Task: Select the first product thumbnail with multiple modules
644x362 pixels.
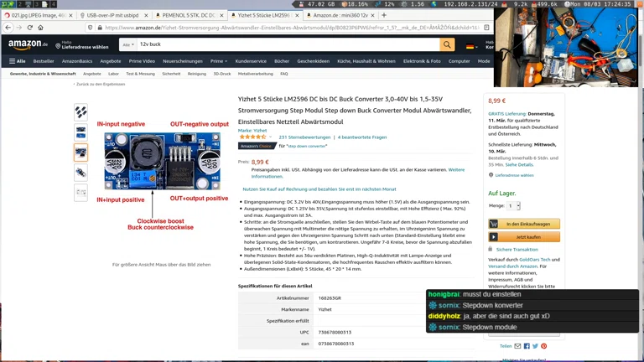Action: coord(80,112)
